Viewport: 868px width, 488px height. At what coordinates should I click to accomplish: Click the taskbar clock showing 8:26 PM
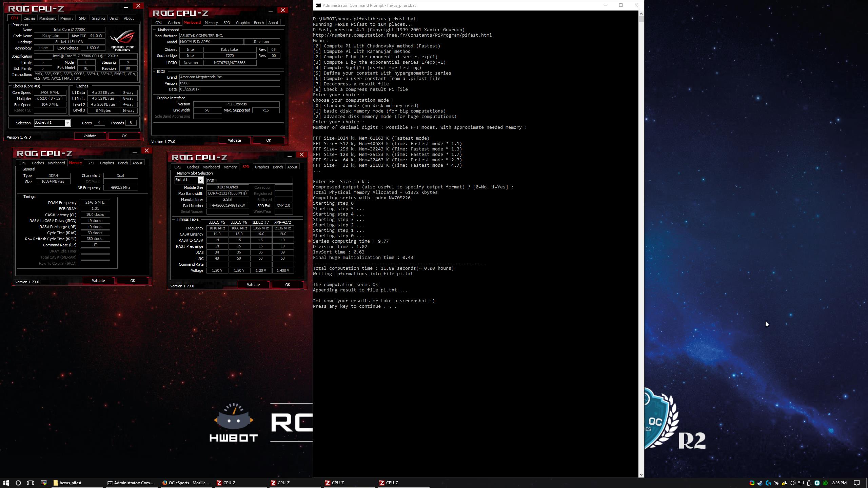840,483
